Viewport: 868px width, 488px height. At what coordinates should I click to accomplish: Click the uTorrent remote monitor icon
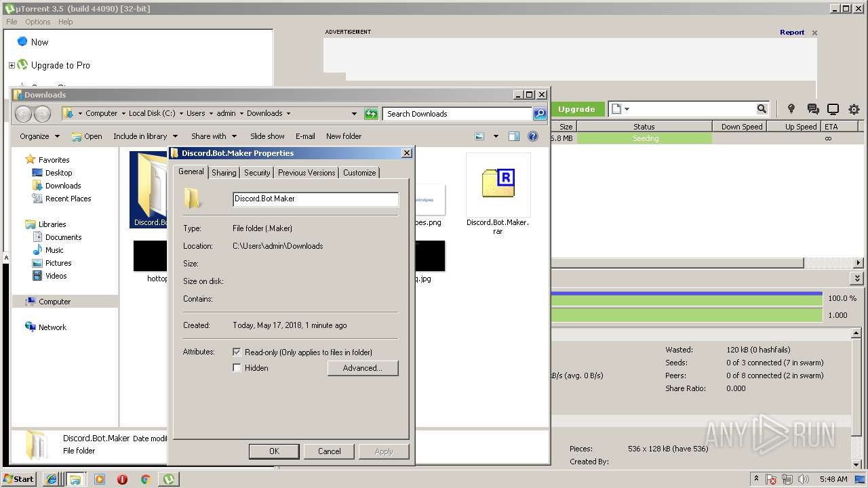833,109
